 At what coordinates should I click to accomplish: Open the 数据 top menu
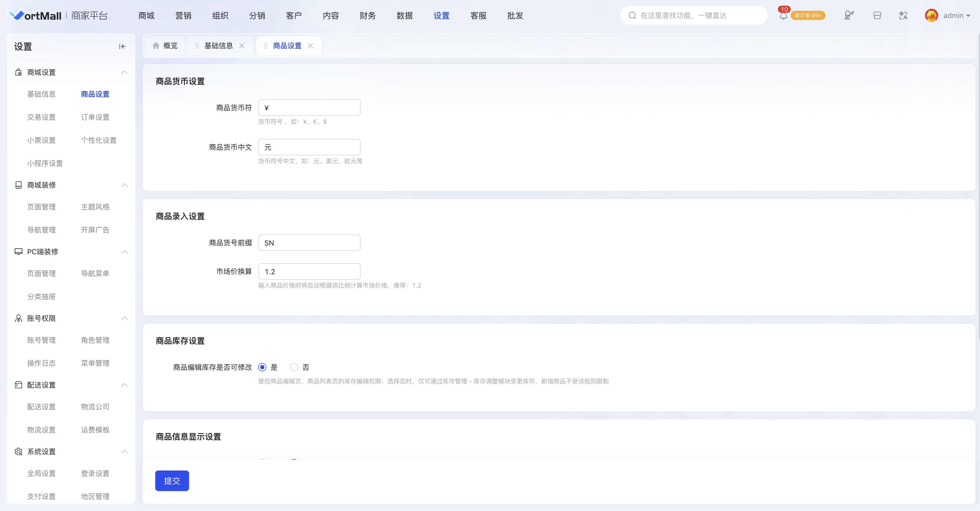(405, 16)
